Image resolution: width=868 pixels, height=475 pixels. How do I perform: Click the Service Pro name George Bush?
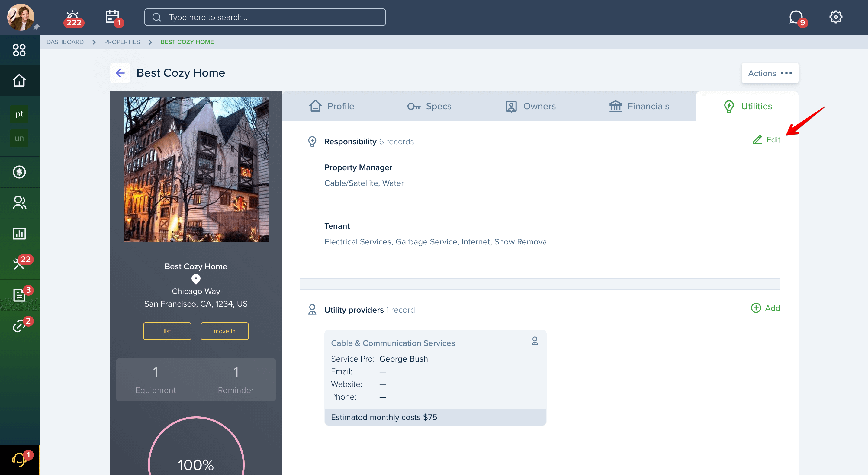point(403,359)
